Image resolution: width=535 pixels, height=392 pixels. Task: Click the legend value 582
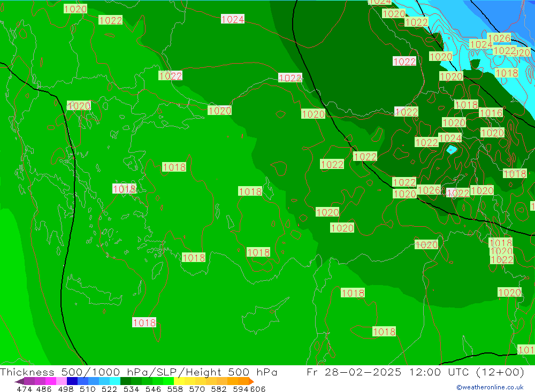[218, 389]
